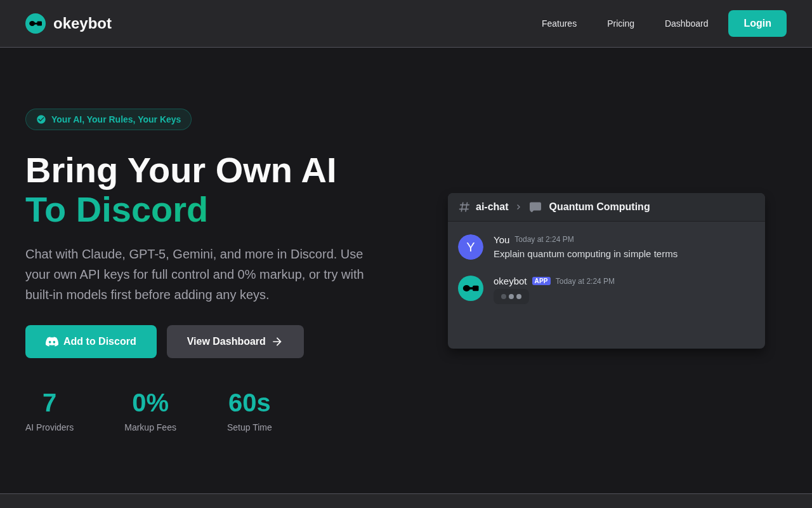Click the checkmark badge icon
Screen dimensions: 812x508
(x=41, y=119)
